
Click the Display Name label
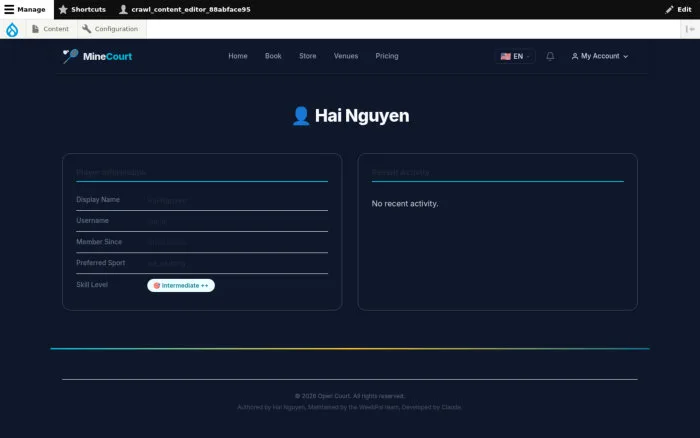coord(98,200)
